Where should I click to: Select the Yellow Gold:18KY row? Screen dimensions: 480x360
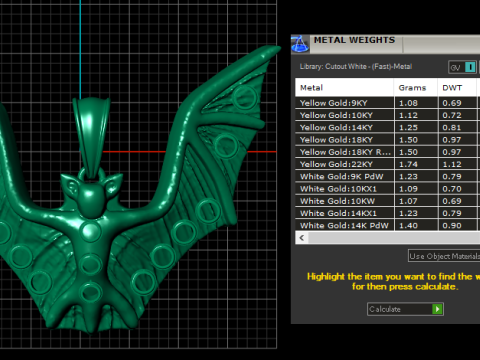tap(387, 140)
